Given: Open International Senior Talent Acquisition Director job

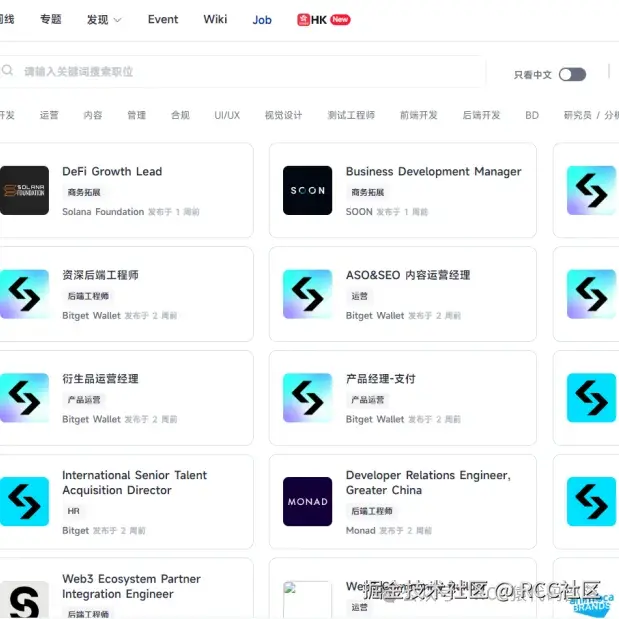Looking at the screenshot, I should coord(134,482).
